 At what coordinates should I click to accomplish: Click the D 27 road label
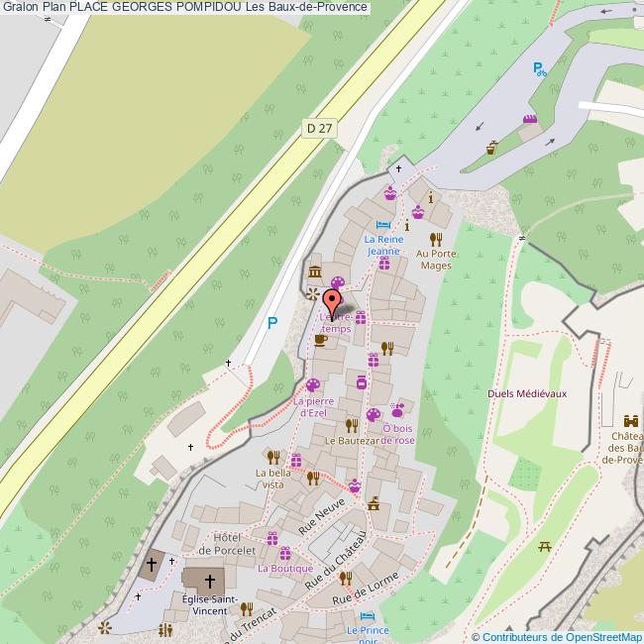[x=319, y=127]
